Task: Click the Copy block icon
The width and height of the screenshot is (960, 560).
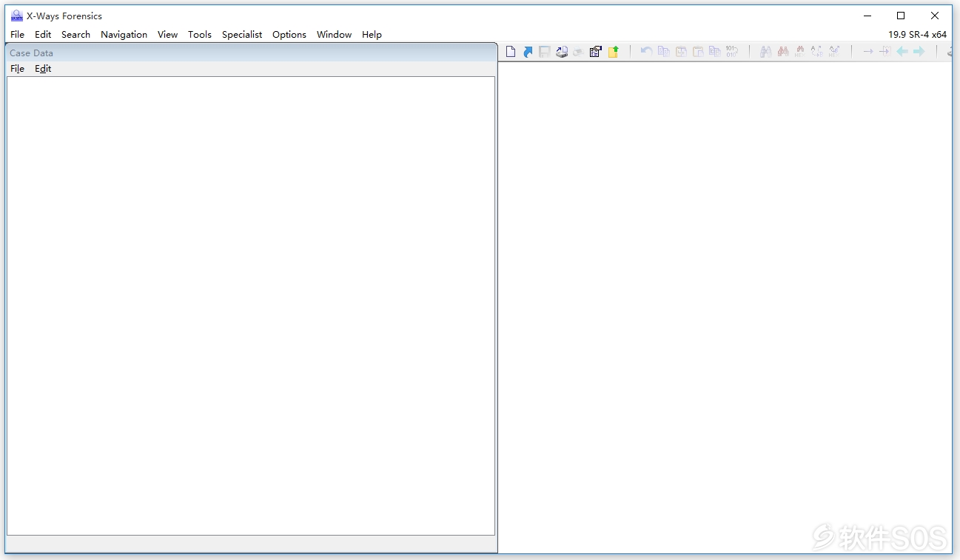Action: [664, 52]
